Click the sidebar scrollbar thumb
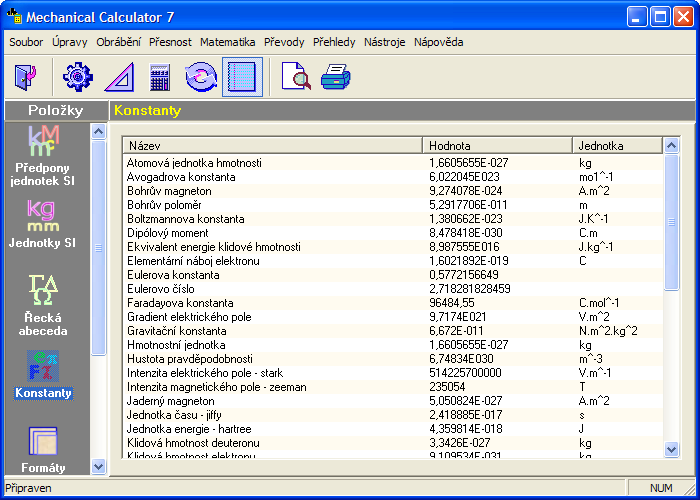700x500 pixels. pos(98,248)
